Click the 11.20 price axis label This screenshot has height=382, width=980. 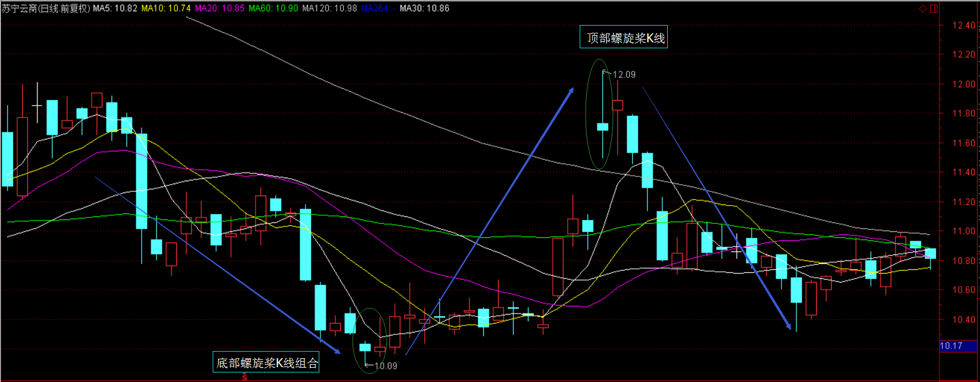coord(963,202)
